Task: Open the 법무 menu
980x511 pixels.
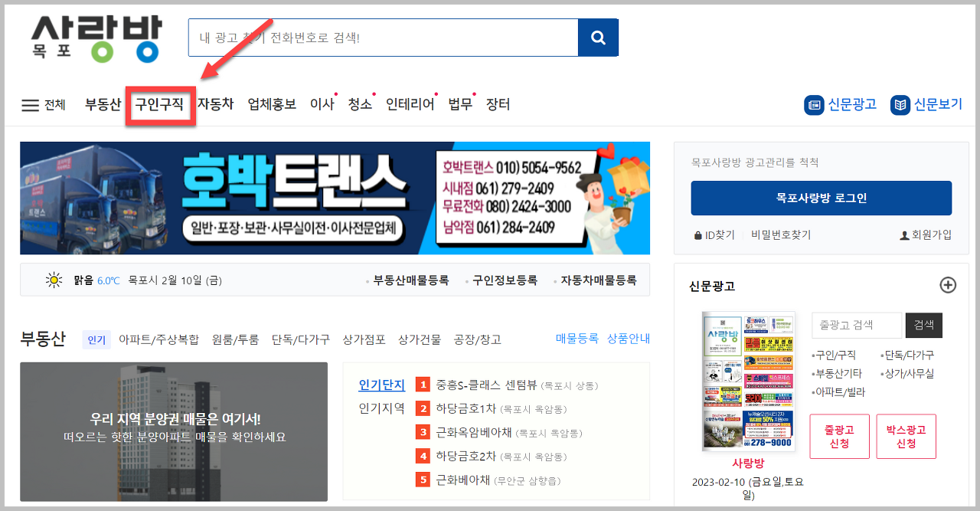Action: pyautogui.click(x=460, y=104)
